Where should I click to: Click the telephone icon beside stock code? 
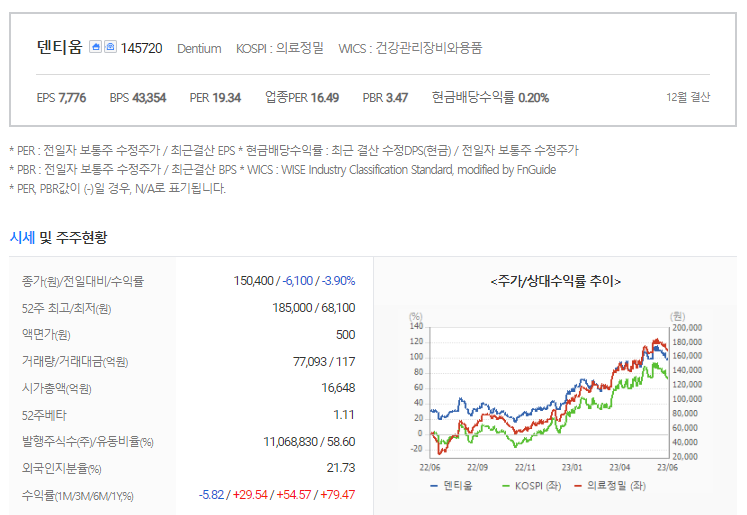pos(111,47)
